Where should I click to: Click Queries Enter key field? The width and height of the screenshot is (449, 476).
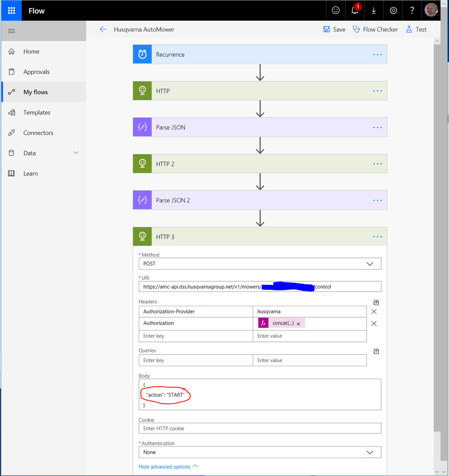click(x=196, y=360)
